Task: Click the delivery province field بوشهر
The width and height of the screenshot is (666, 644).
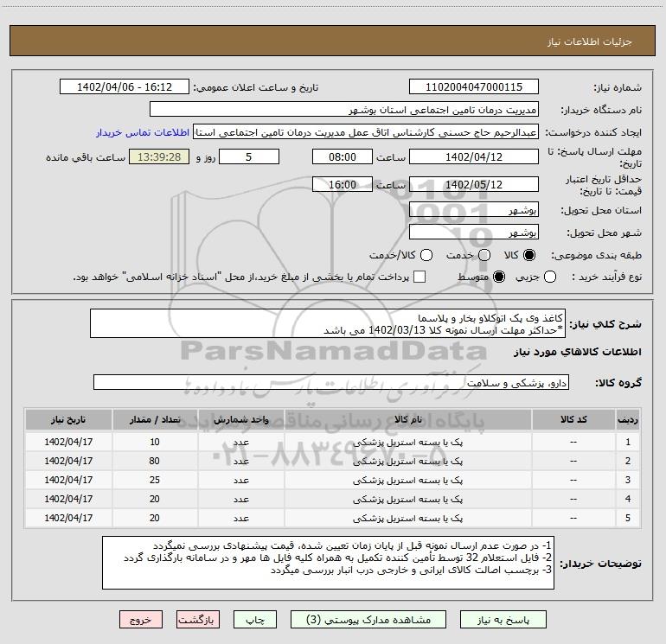Action: [474, 210]
